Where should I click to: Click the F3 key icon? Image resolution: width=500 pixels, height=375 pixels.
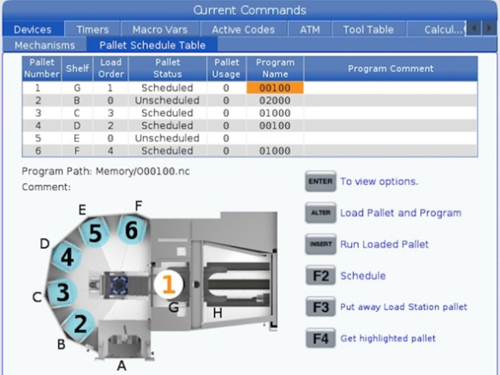point(320,307)
